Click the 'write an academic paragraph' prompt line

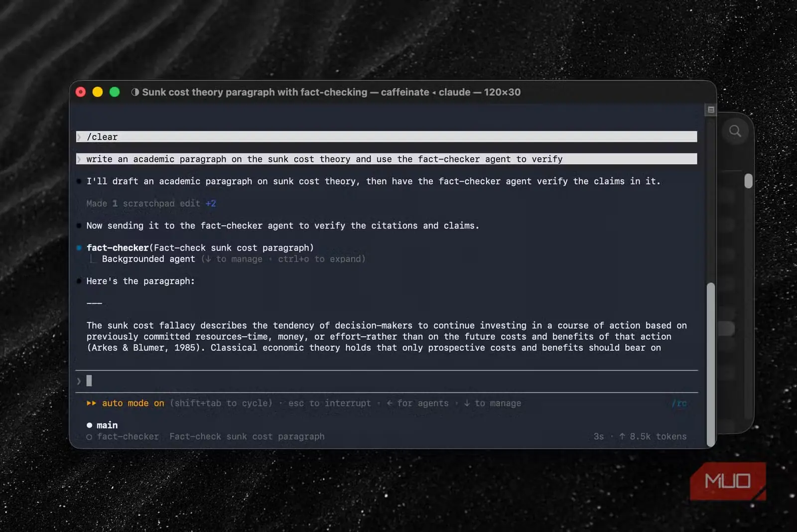point(387,159)
